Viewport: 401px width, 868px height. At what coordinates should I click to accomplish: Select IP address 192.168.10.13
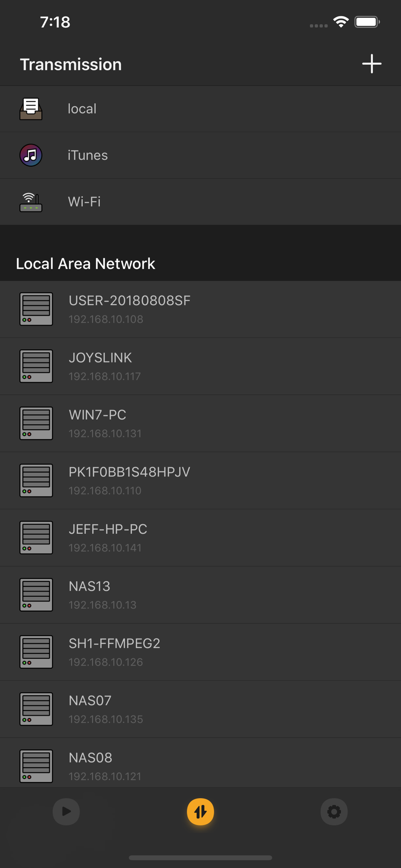click(102, 605)
